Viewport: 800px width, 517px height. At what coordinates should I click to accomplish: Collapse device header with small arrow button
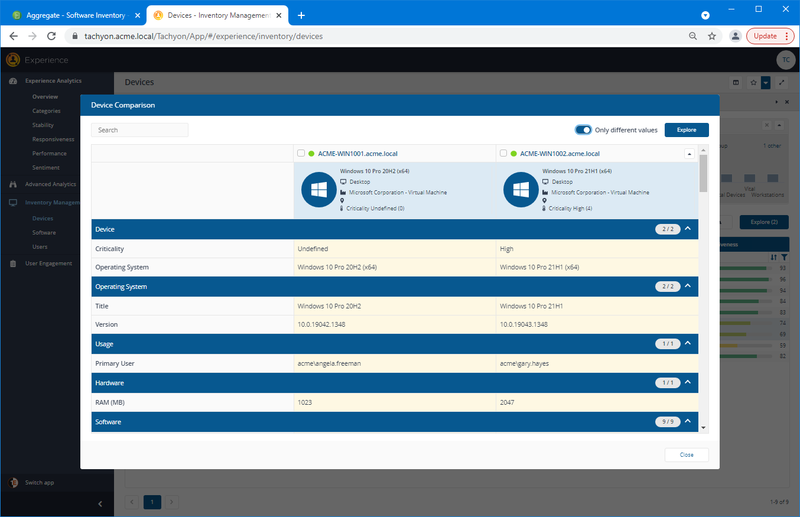[x=689, y=154]
